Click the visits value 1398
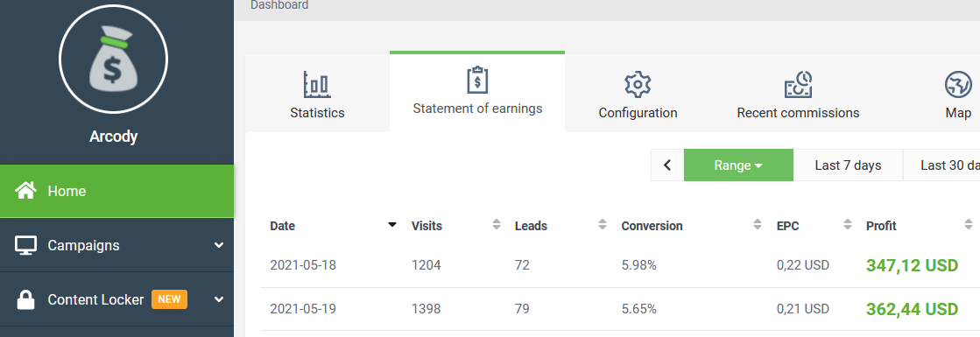 tap(427, 309)
